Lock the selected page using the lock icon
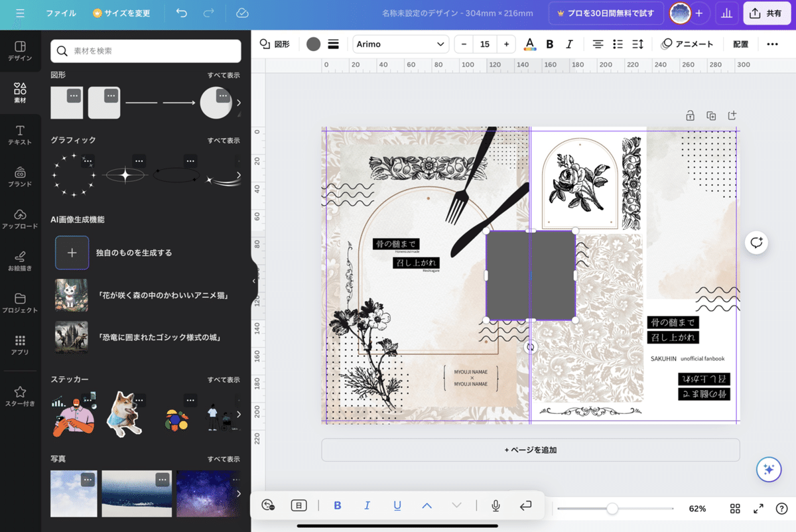Viewport: 796px width, 532px height. coord(690,115)
